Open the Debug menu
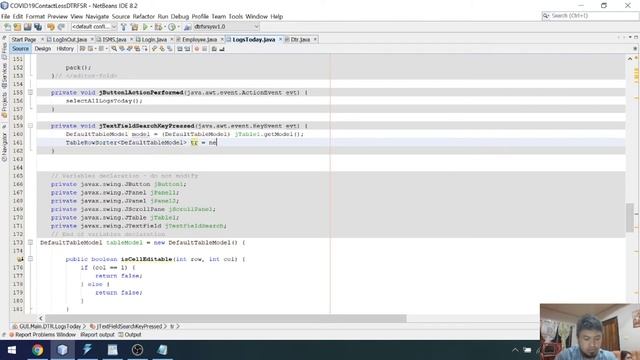The width and height of the screenshot is (640, 360). pyautogui.click(x=180, y=16)
